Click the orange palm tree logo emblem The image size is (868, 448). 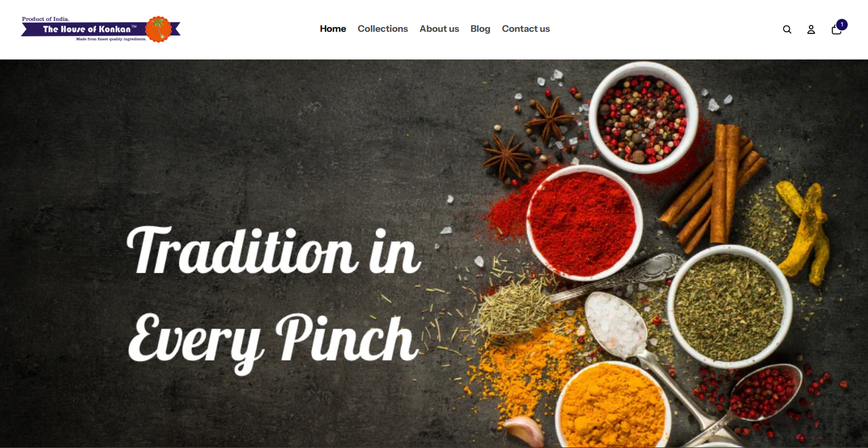click(x=158, y=29)
